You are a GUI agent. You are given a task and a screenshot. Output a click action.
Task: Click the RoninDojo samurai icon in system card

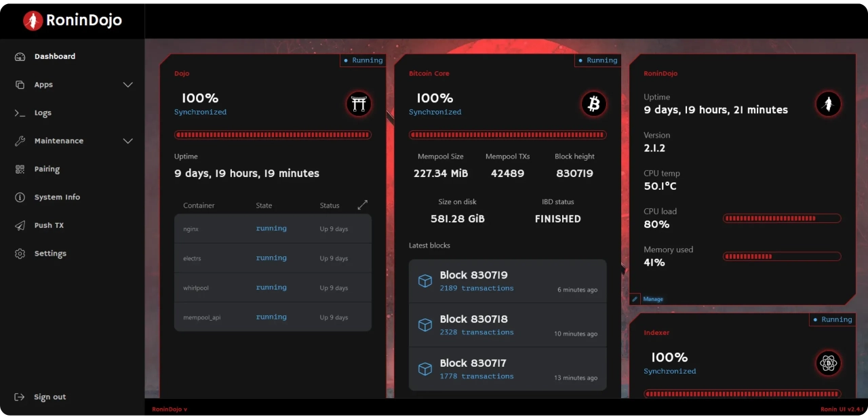click(x=828, y=104)
